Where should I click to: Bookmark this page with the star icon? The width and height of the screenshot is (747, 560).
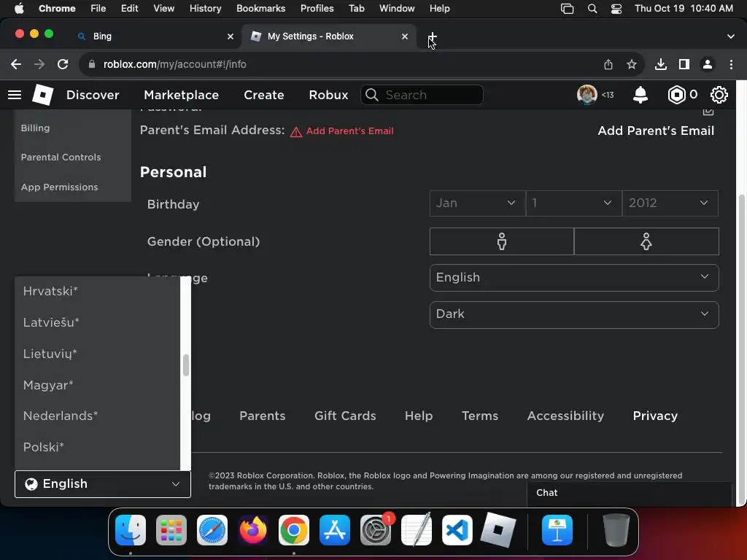(632, 64)
